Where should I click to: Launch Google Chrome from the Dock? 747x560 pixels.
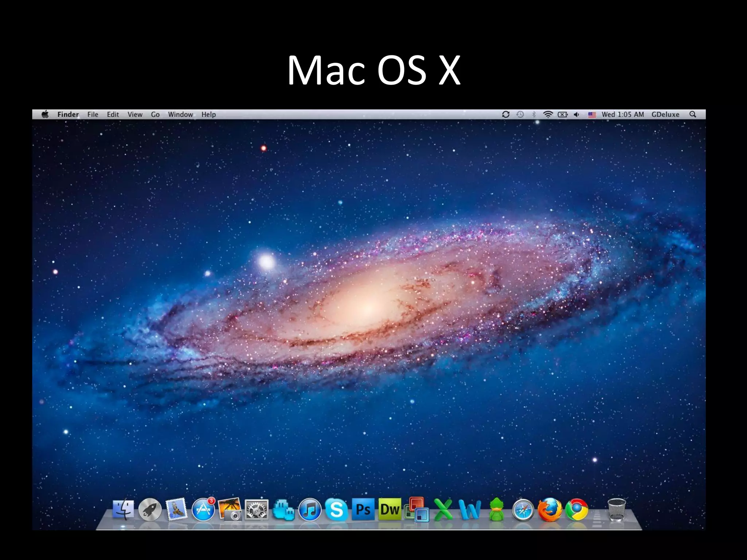pyautogui.click(x=577, y=510)
